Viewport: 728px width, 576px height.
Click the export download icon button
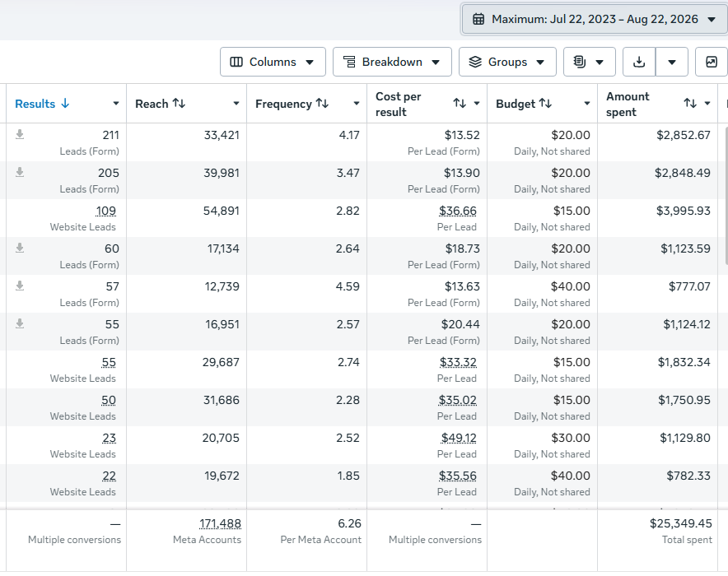(639, 62)
